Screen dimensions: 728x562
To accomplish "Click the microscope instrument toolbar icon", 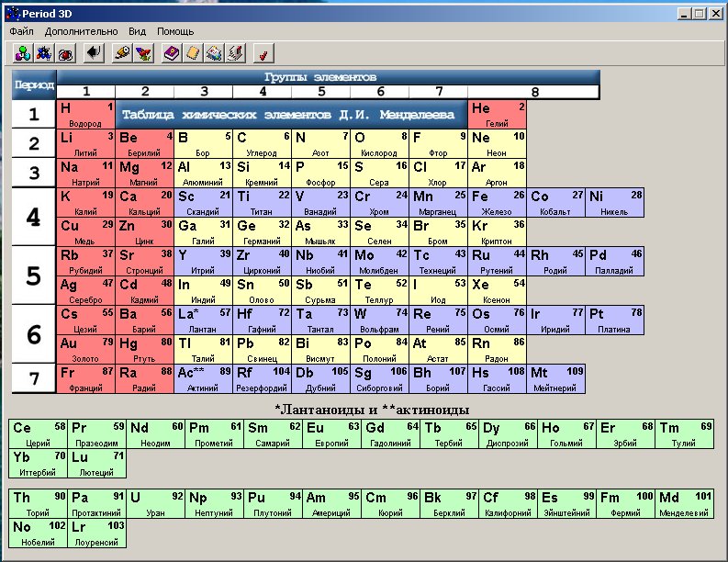I will tap(236, 53).
